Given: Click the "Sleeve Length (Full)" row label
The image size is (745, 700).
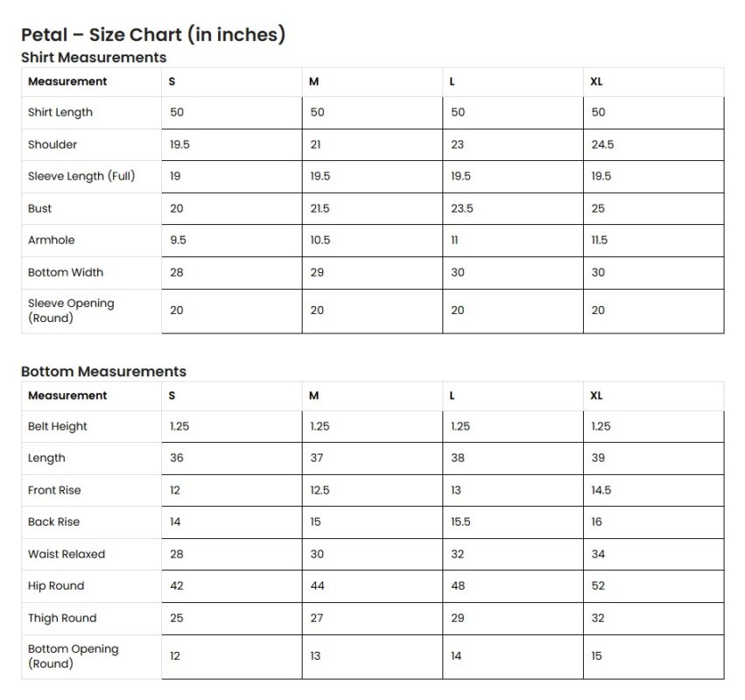Looking at the screenshot, I should 81,176.
